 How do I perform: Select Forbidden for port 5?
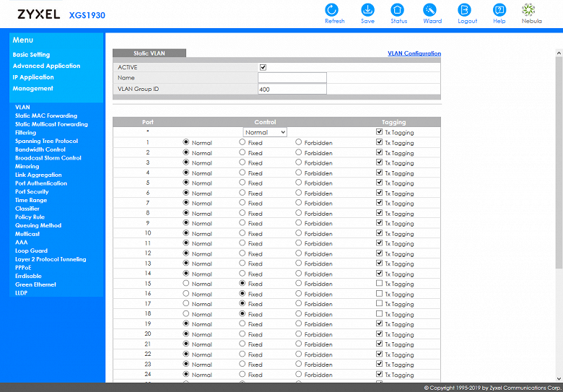tap(298, 183)
